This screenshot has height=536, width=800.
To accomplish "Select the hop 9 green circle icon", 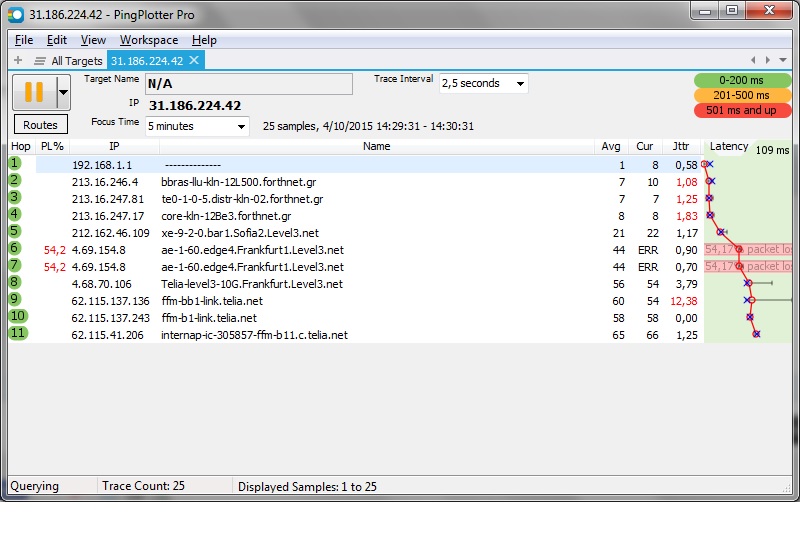I will pos(15,299).
